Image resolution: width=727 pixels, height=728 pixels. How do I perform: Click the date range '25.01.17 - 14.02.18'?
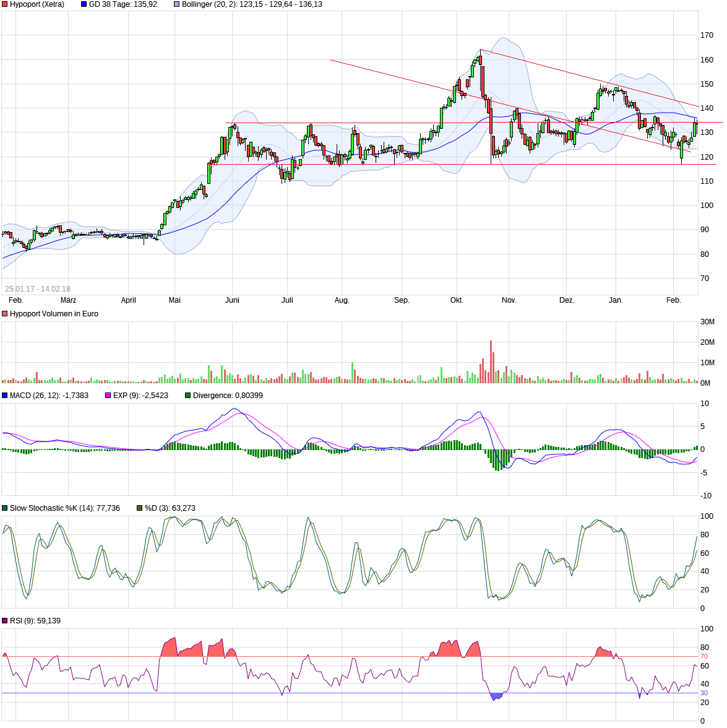(38, 288)
